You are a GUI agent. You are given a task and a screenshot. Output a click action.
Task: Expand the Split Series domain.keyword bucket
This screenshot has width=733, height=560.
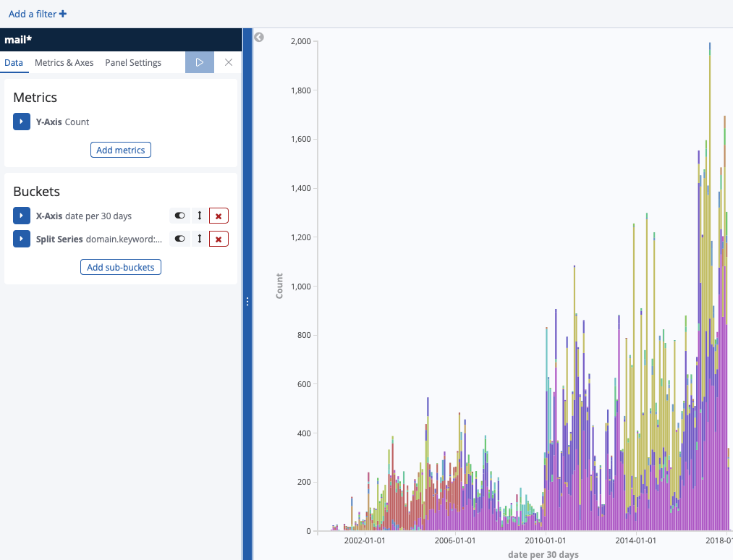coord(22,239)
